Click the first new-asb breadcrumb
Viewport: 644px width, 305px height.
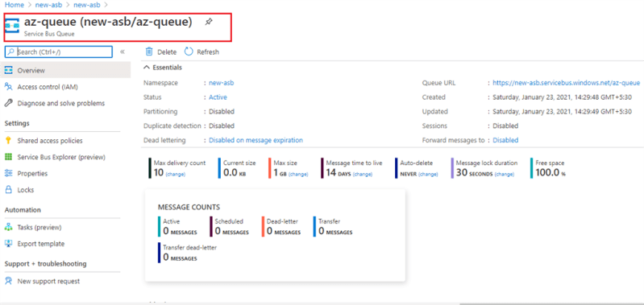[49, 5]
